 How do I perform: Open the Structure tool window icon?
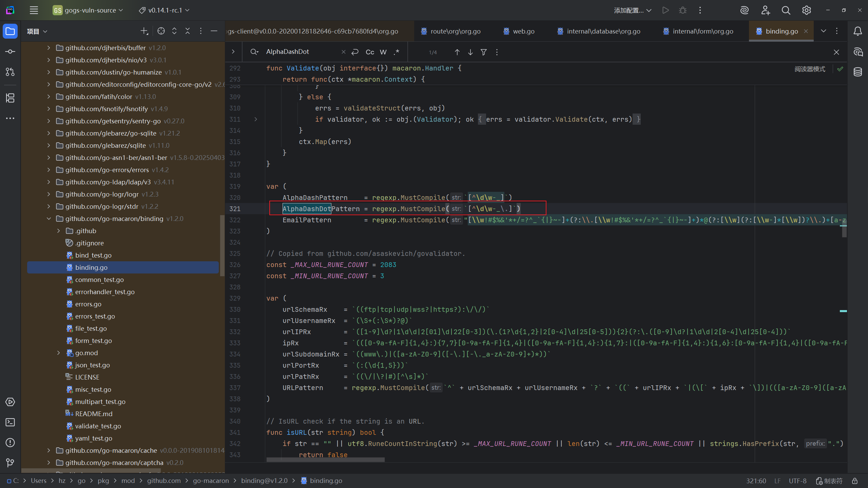pos(10,98)
